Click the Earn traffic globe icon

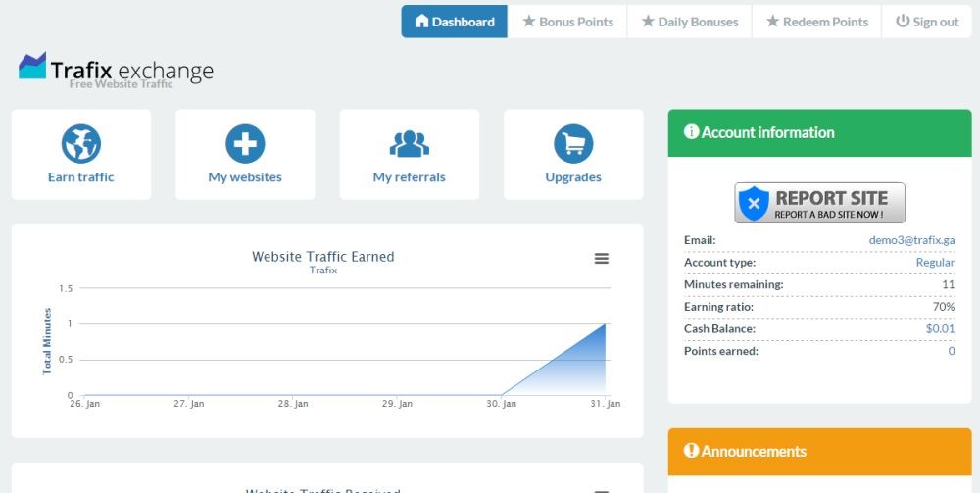coord(81,144)
